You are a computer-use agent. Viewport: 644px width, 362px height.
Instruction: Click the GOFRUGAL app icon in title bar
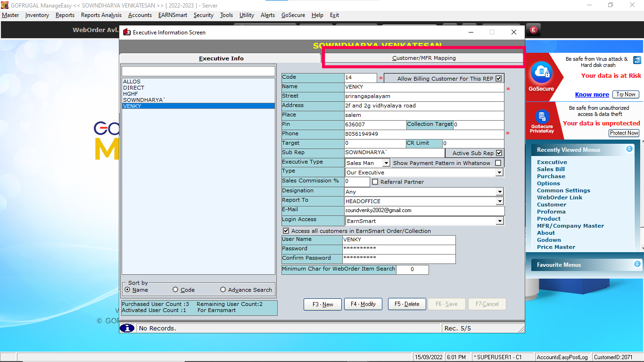click(5, 5)
